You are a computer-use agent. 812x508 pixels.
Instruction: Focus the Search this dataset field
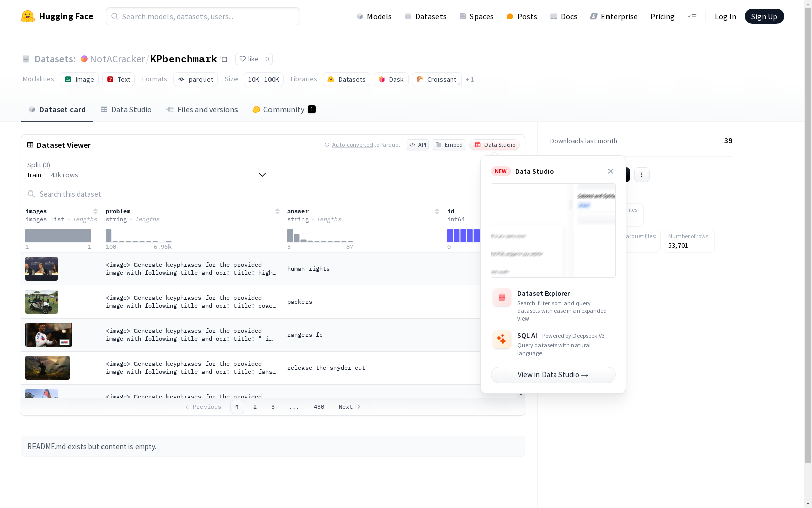click(251, 194)
